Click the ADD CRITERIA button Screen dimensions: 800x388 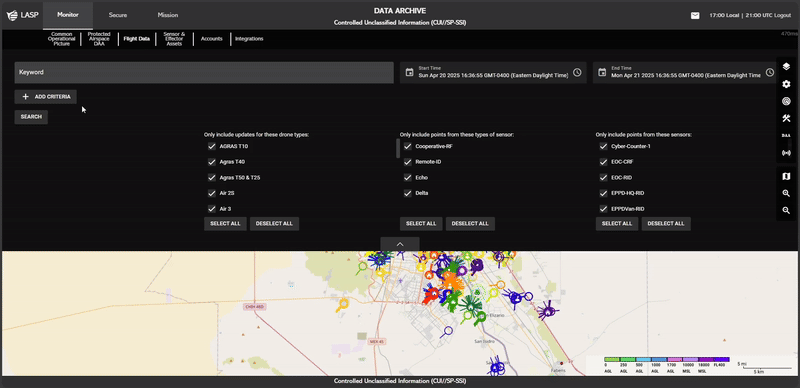point(46,96)
